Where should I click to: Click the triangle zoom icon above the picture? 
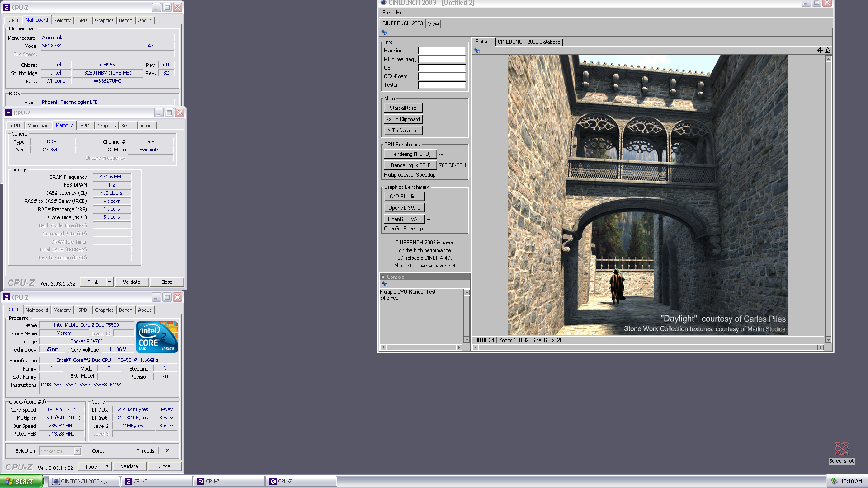pyautogui.click(x=828, y=51)
